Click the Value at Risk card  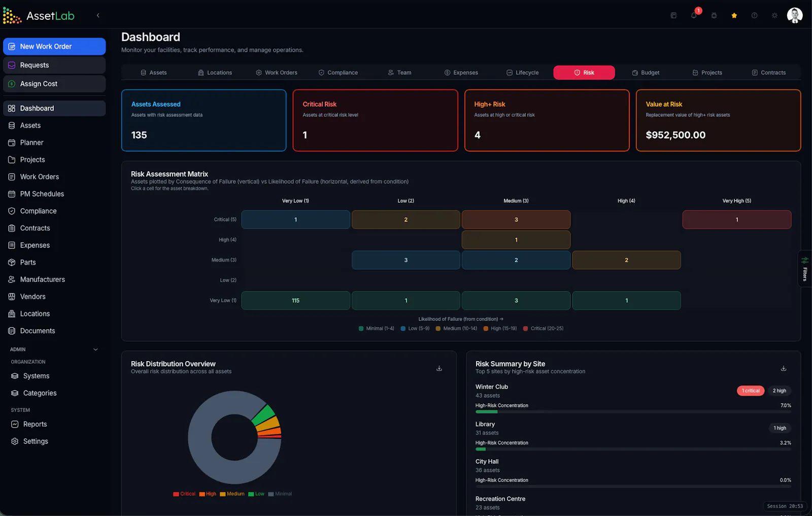click(x=718, y=120)
